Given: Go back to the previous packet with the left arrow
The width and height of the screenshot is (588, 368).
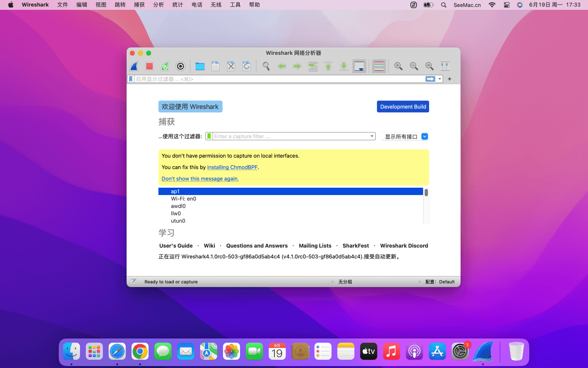Looking at the screenshot, I should pos(282,66).
